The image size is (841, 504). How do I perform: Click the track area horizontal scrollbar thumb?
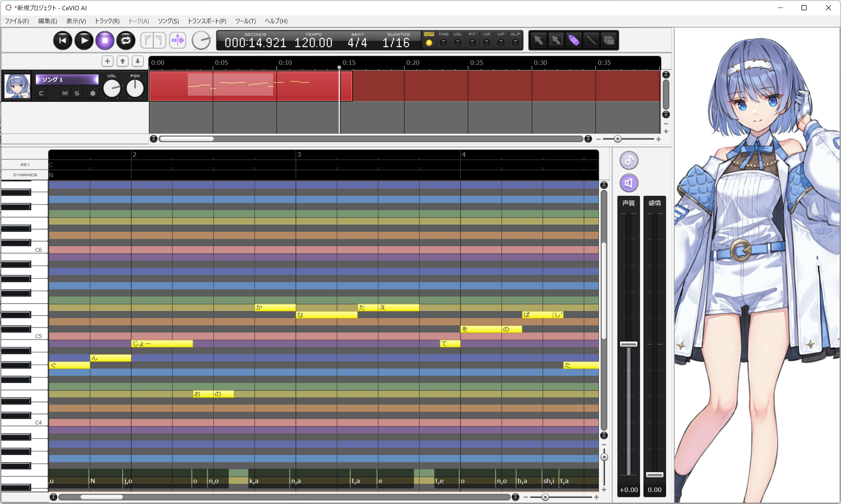(187, 139)
